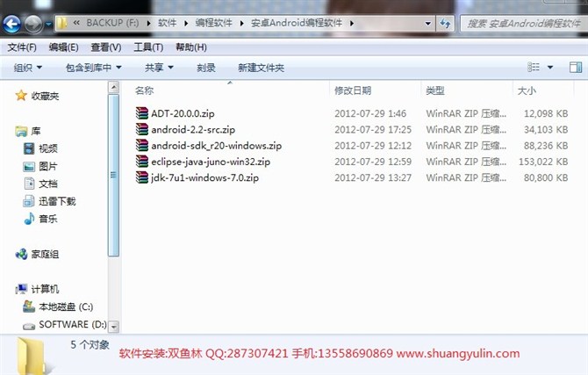Select jdk-7u1-windows-7.0.zip archive icon

click(142, 177)
